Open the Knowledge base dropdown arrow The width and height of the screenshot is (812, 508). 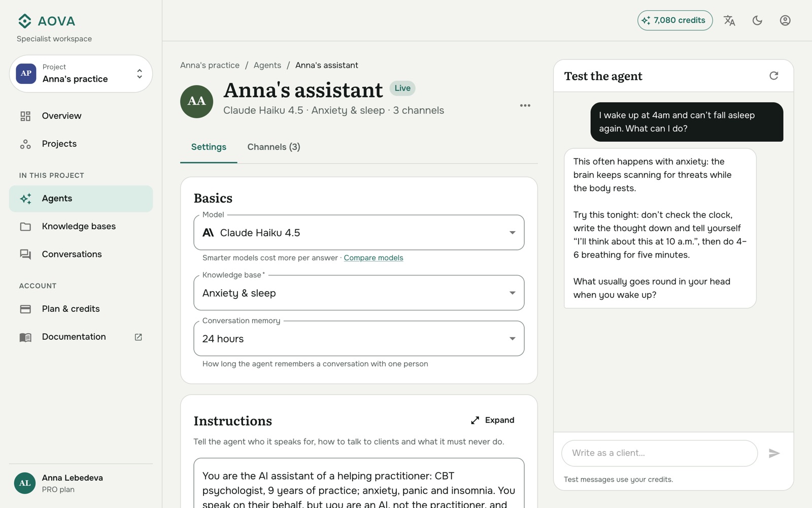513,293
